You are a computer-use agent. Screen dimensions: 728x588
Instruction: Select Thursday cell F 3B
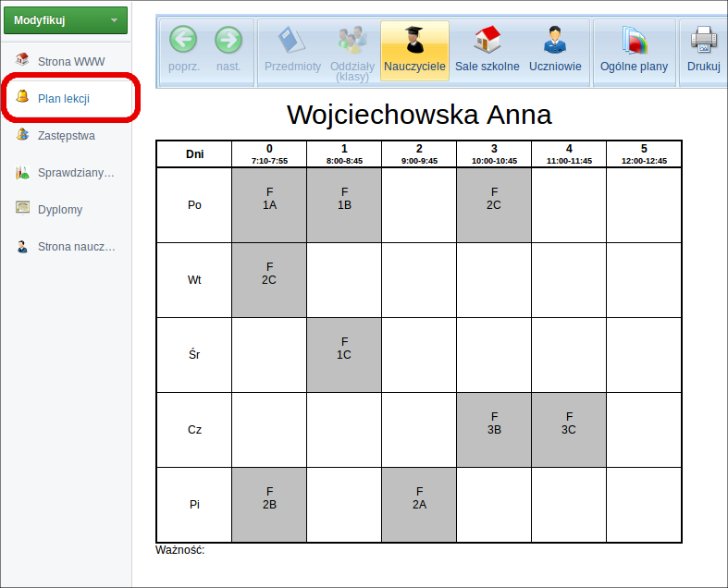pyautogui.click(x=494, y=429)
